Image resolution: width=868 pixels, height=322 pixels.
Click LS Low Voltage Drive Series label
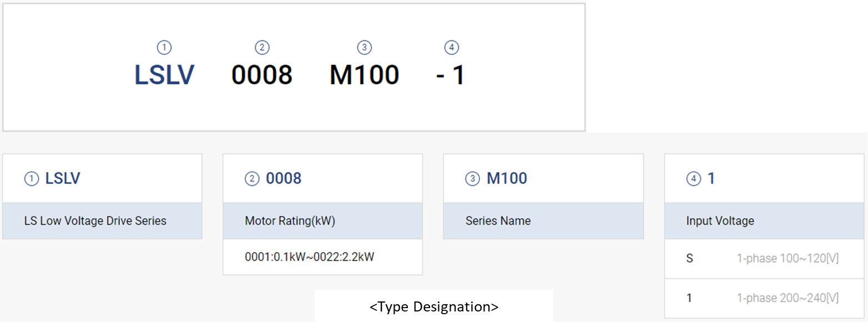tap(95, 221)
